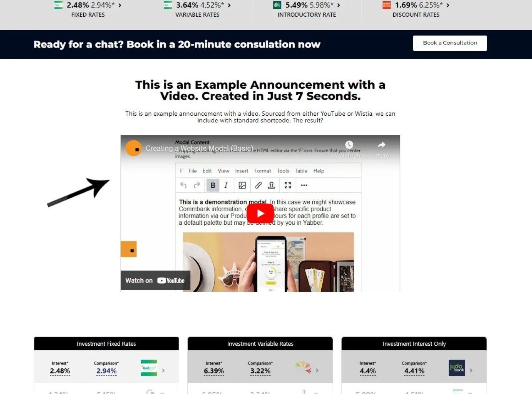Open the video title Creating a Website Modal

coord(199,148)
